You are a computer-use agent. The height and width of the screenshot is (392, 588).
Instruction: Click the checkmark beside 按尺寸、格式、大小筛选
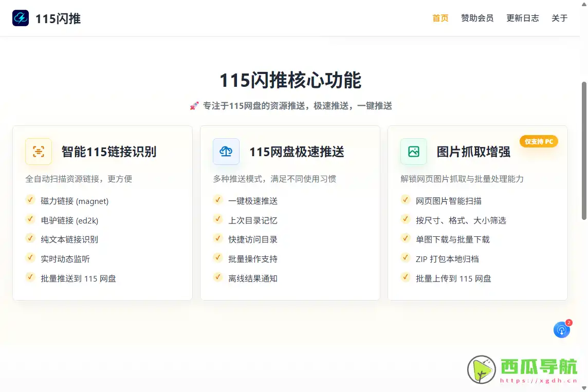pos(406,219)
